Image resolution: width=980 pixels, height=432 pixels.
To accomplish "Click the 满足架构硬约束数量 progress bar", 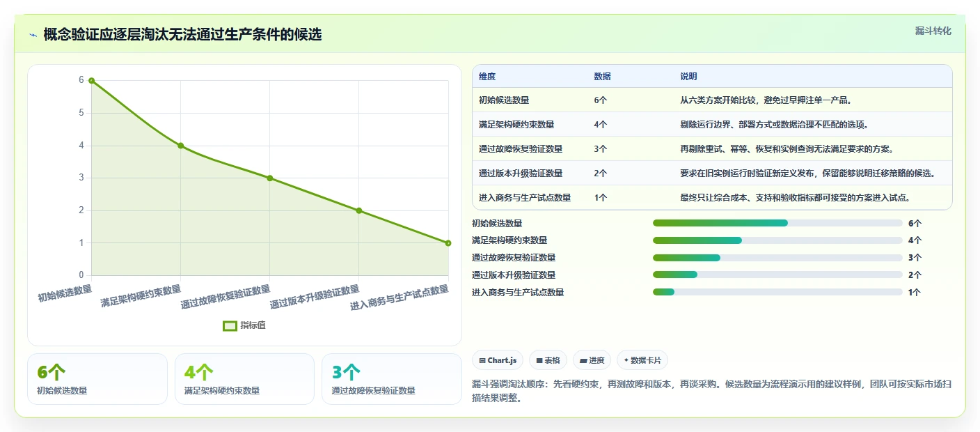I will (777, 240).
